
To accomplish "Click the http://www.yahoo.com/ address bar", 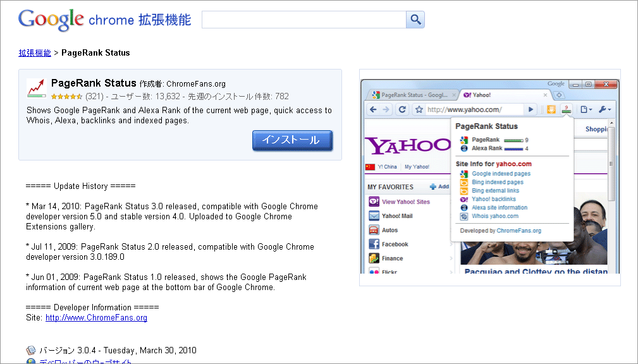I will coord(474,109).
